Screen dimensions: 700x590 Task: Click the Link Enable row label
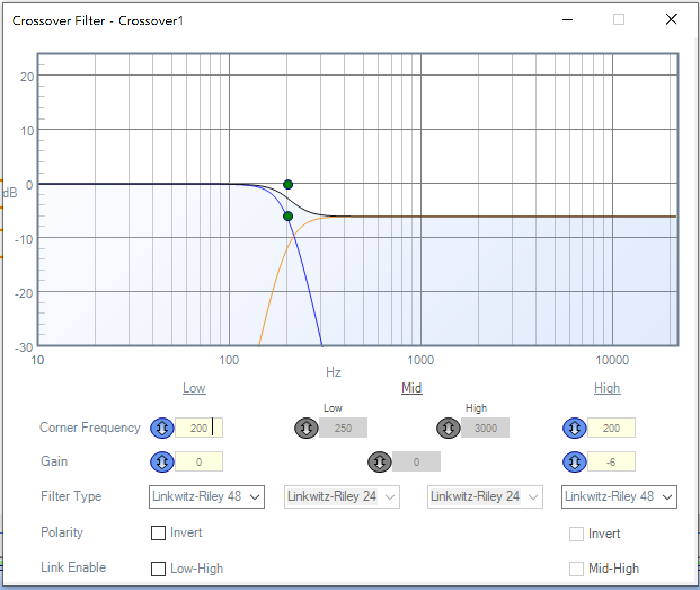(73, 567)
